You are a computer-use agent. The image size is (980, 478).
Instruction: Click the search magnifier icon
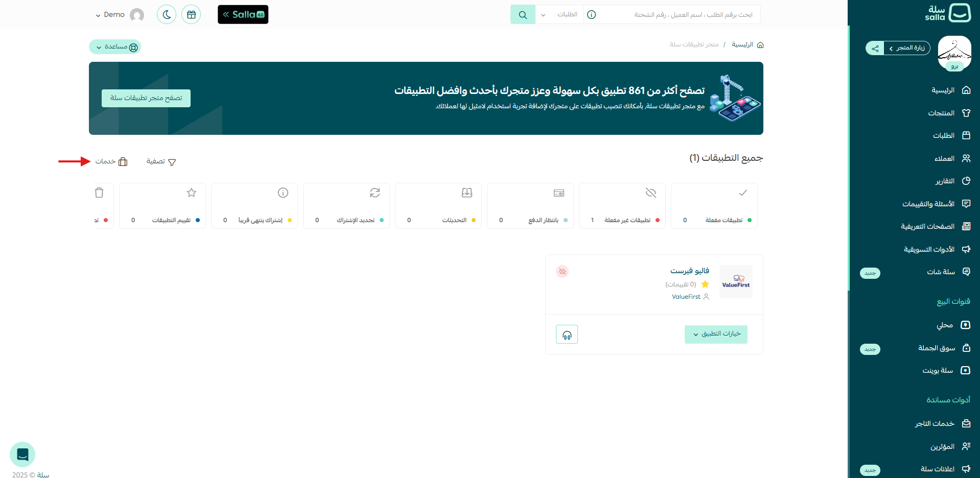(522, 14)
